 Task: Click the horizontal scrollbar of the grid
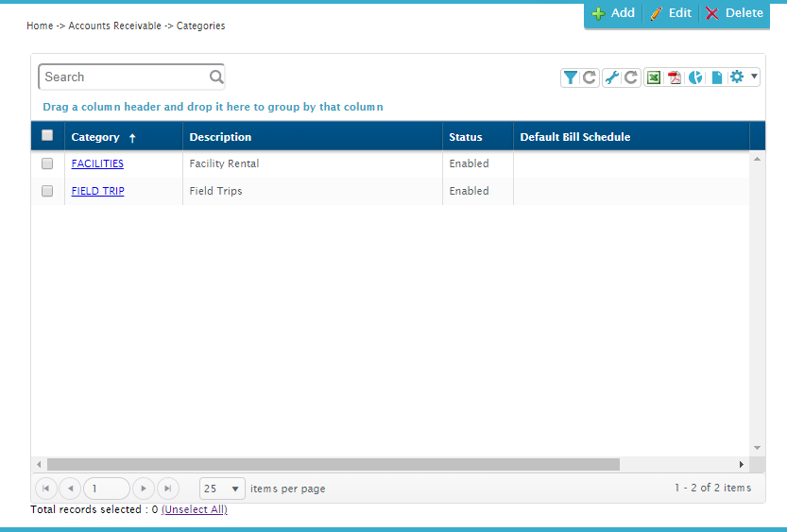(333, 464)
